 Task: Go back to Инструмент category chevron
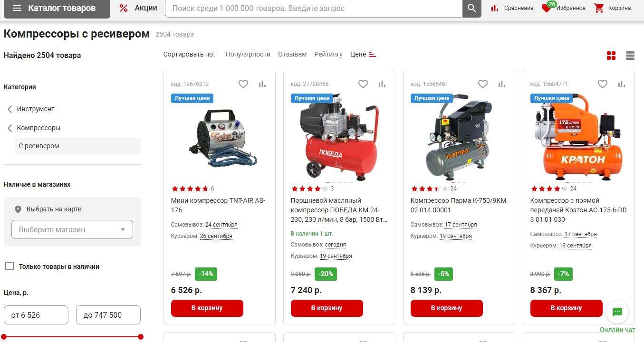[x=10, y=109]
